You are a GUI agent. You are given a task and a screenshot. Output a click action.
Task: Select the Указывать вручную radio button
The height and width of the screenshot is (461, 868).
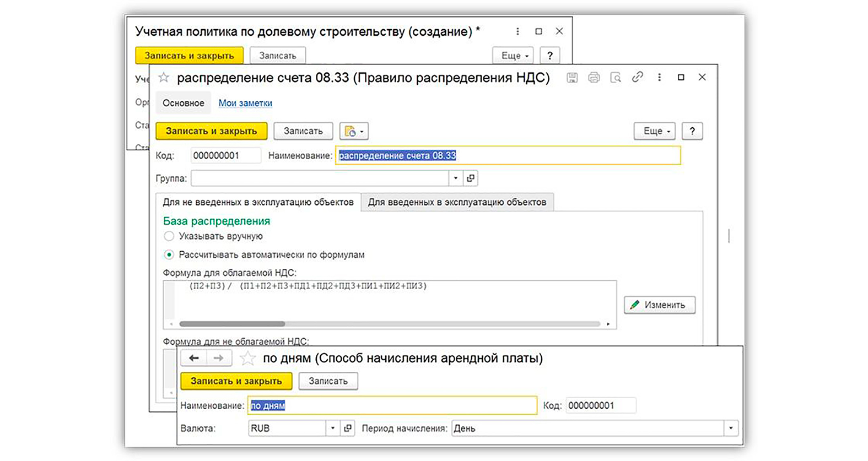click(x=169, y=236)
